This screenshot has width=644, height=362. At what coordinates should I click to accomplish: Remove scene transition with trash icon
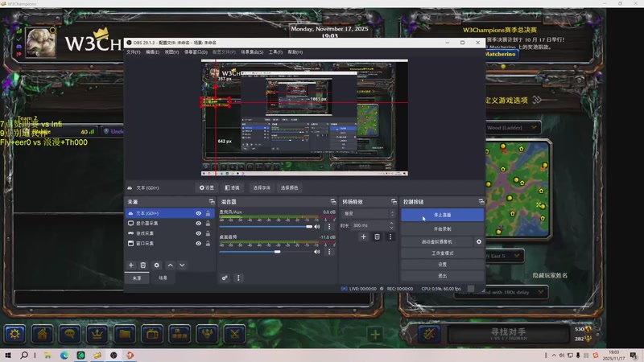377,237
